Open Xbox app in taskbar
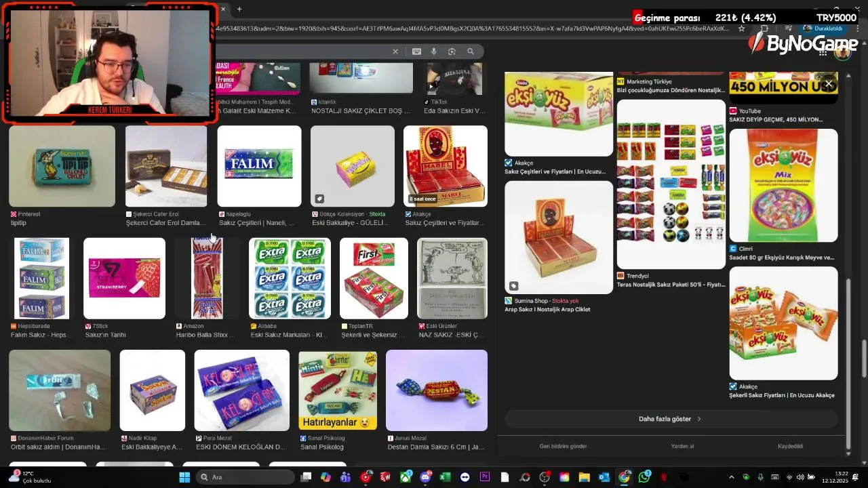 406,477
